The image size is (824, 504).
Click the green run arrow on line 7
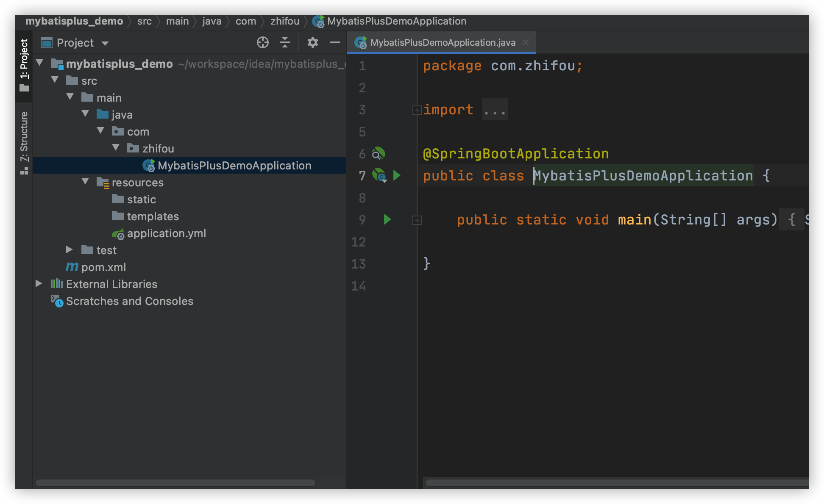397,175
